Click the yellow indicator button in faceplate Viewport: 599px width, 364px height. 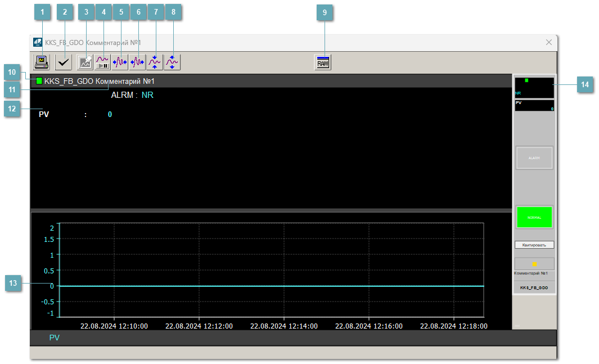coord(534,264)
